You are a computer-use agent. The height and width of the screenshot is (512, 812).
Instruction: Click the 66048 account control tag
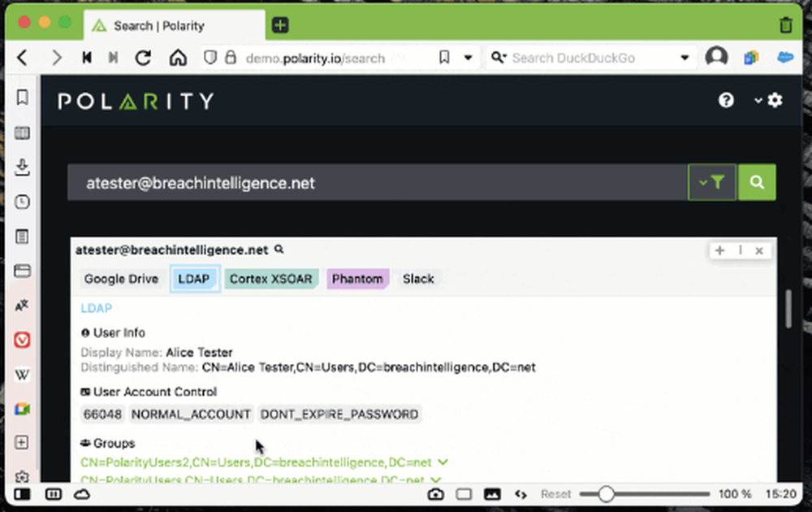102,414
